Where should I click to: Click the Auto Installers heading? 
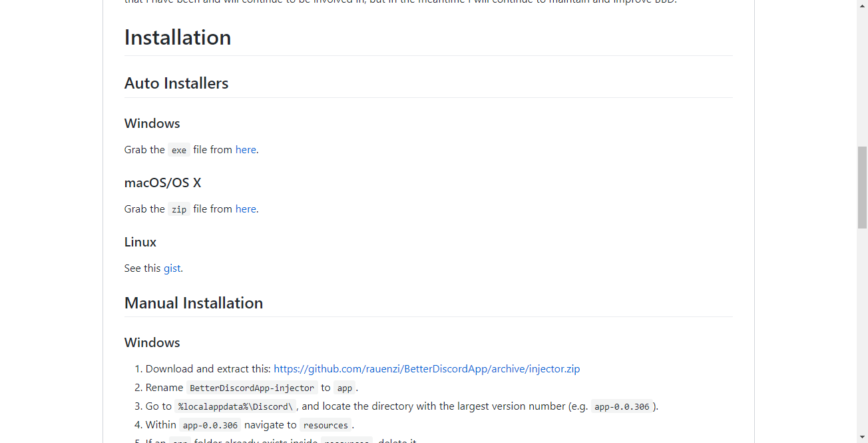tap(176, 83)
